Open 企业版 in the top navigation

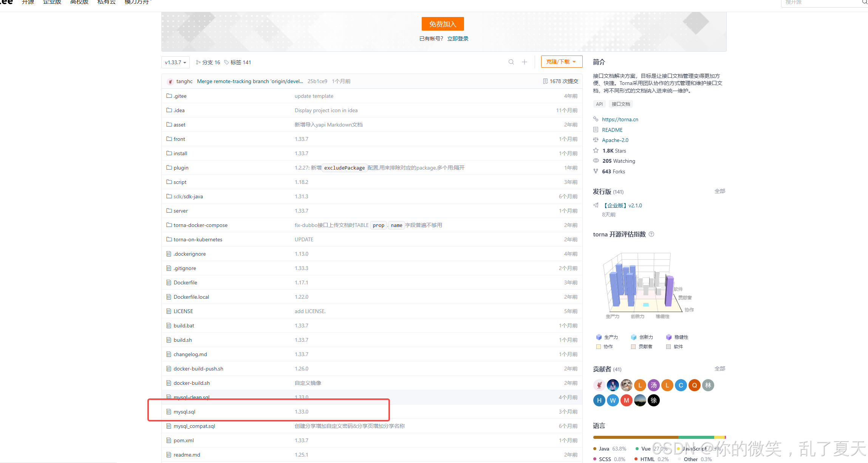click(52, 2)
